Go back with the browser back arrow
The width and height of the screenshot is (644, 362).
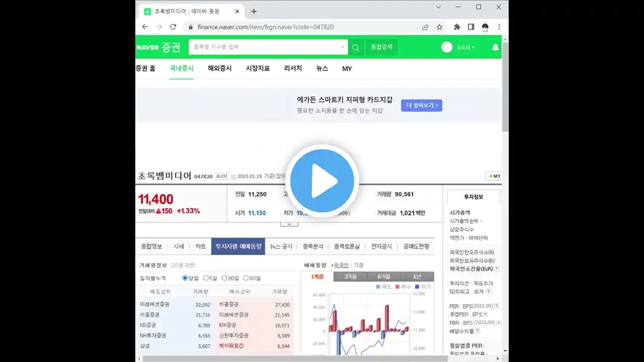pyautogui.click(x=145, y=27)
